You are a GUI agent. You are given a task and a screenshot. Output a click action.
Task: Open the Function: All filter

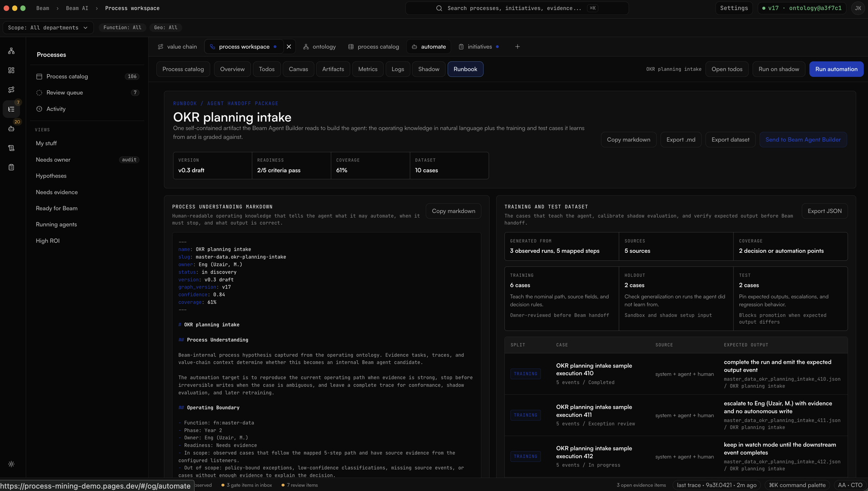point(122,27)
